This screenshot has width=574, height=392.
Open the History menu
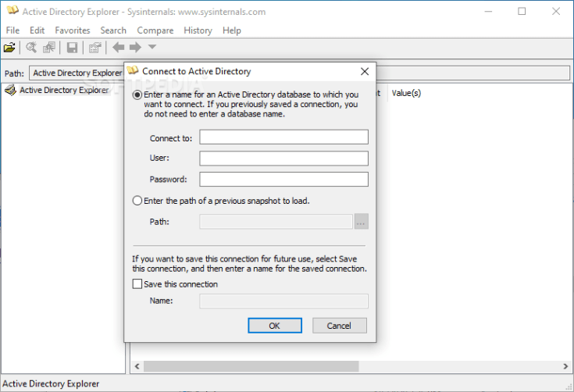coord(198,30)
